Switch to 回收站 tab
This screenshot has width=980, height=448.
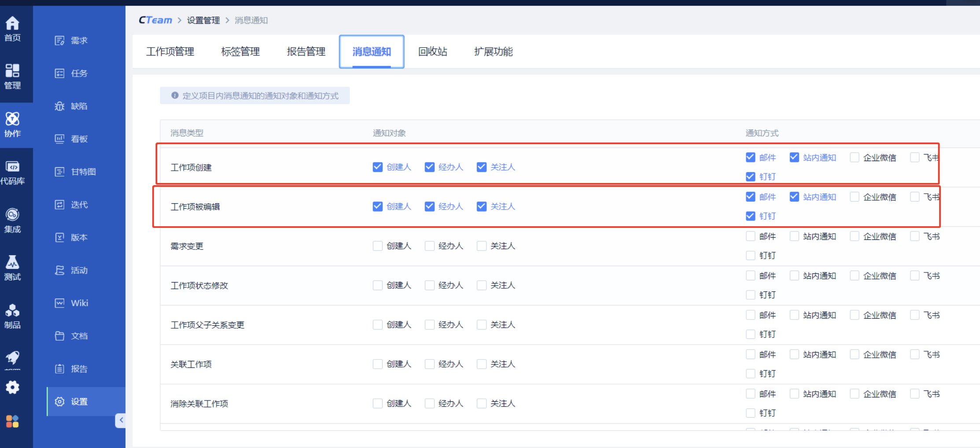click(433, 51)
